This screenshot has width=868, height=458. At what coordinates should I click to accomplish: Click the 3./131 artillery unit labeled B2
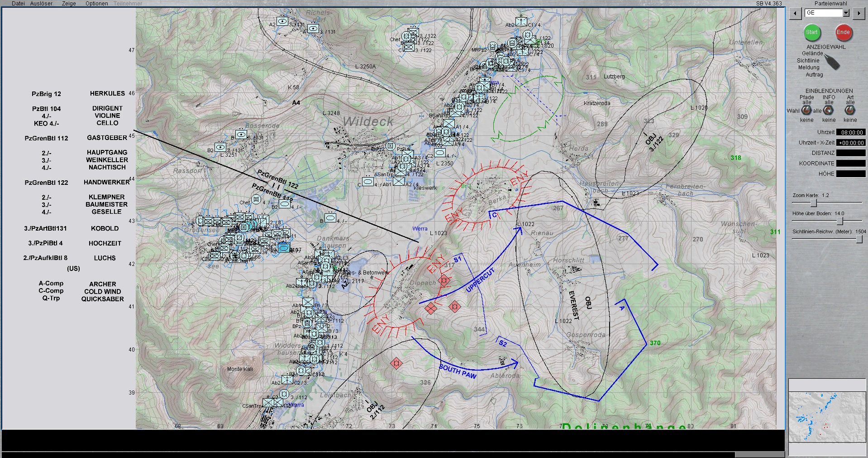pos(220,147)
